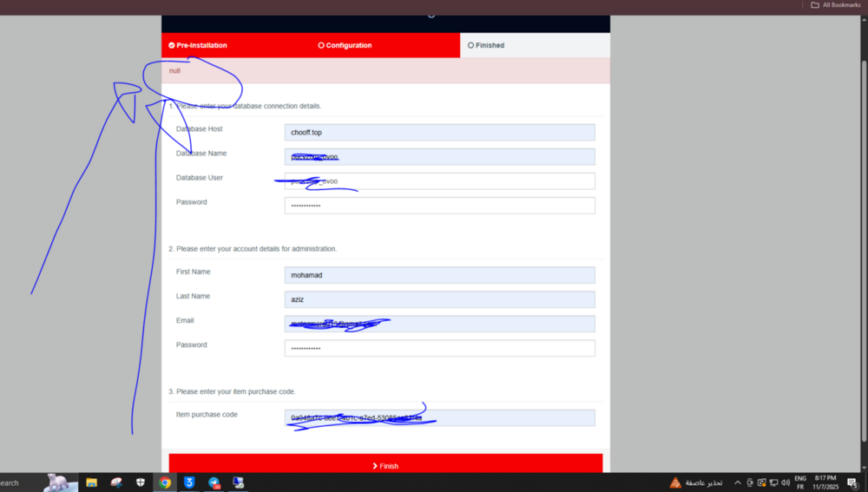Open the notification center icon
The height and width of the screenshot is (492, 868).
pos(852,482)
